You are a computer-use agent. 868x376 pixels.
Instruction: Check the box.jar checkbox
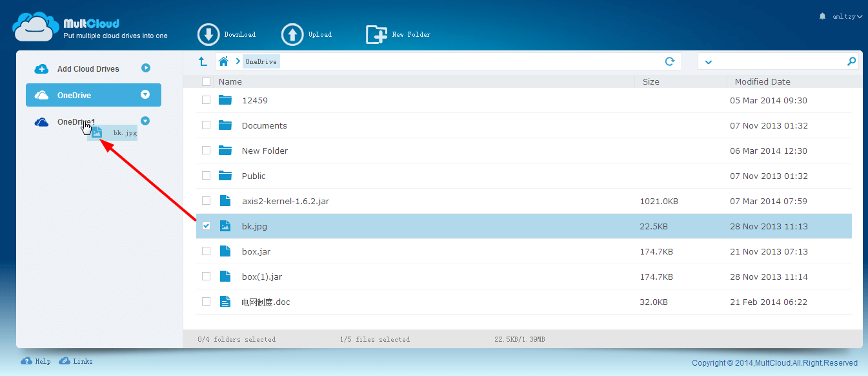(206, 251)
